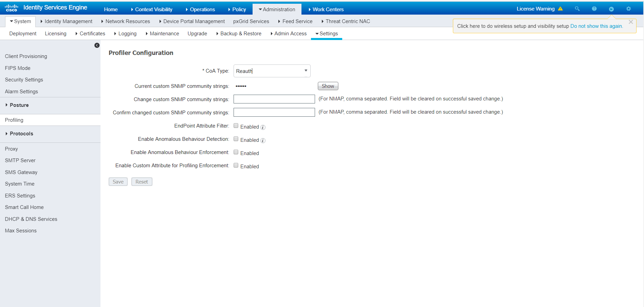Open the help icon in the header
Viewport: 644px width, 307px height.
594,8
